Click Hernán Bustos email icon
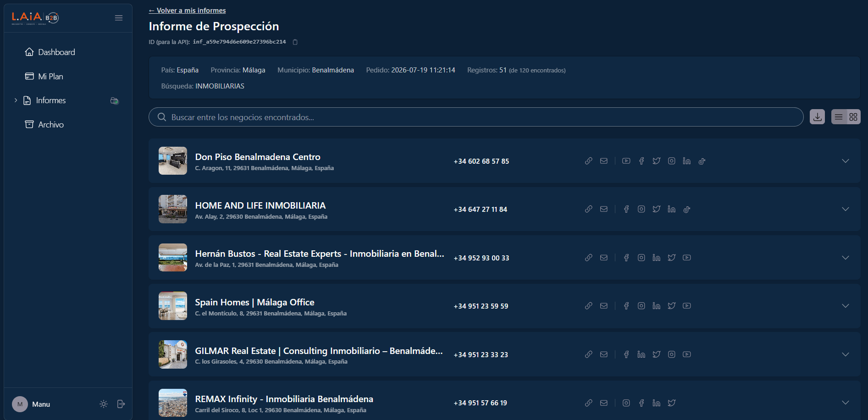Viewport: 868px width, 420px height. [x=604, y=258]
